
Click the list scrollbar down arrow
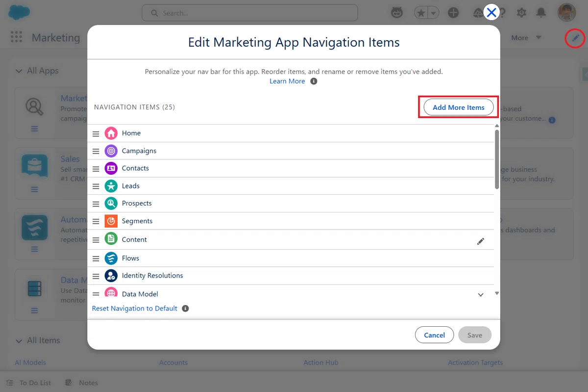click(x=497, y=293)
